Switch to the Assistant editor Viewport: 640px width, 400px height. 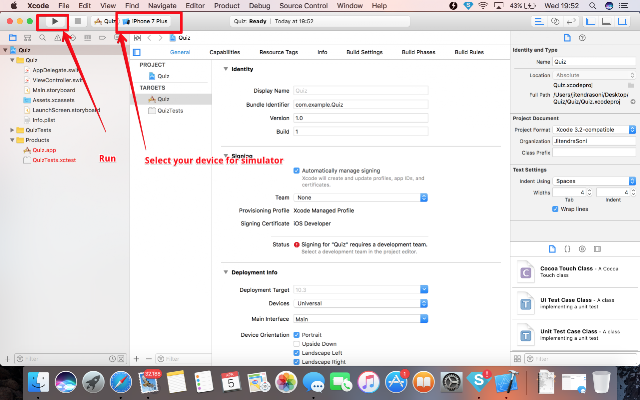click(555, 21)
